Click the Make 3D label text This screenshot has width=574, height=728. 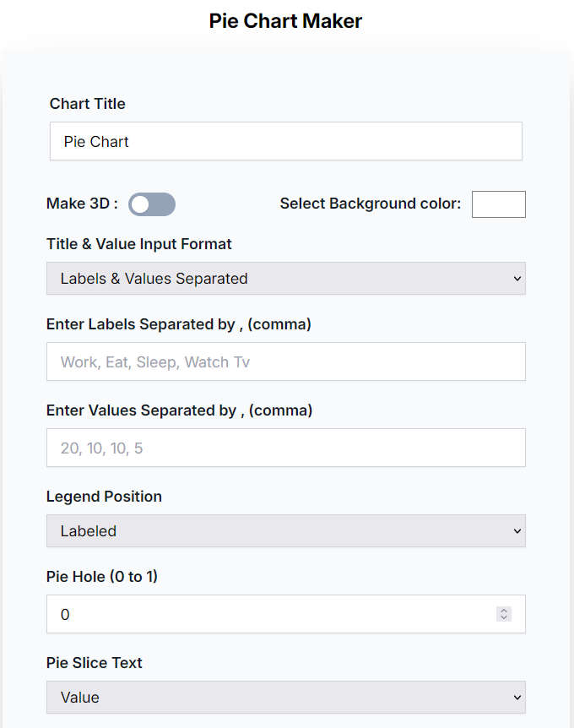coord(82,204)
